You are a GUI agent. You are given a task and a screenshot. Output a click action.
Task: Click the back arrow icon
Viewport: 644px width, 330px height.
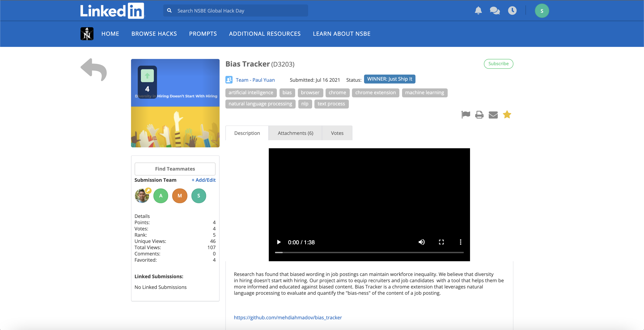pos(94,70)
